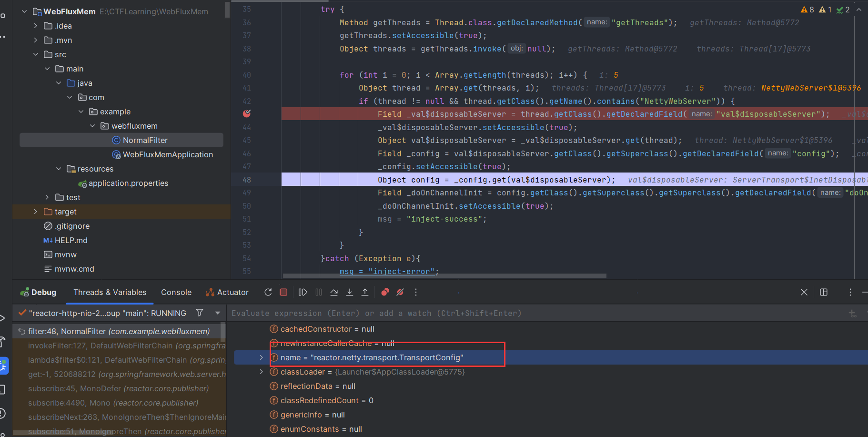Screen dimensions: 868x437
Task: Click the add watch icon in evaluate bar
Action: [x=853, y=313]
